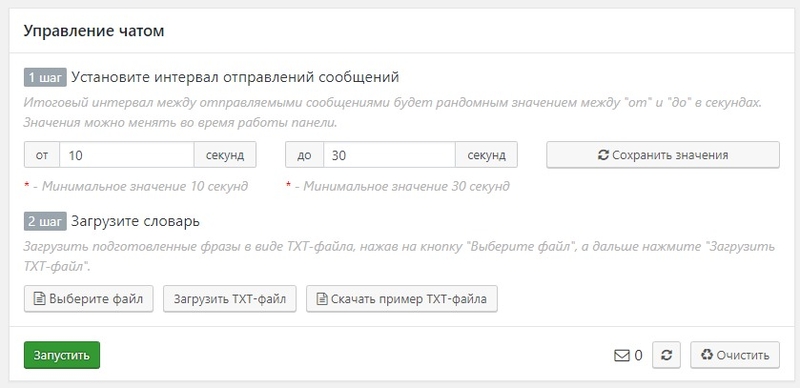Click the 'до' label addon
The height and width of the screenshot is (388, 800).
(304, 155)
